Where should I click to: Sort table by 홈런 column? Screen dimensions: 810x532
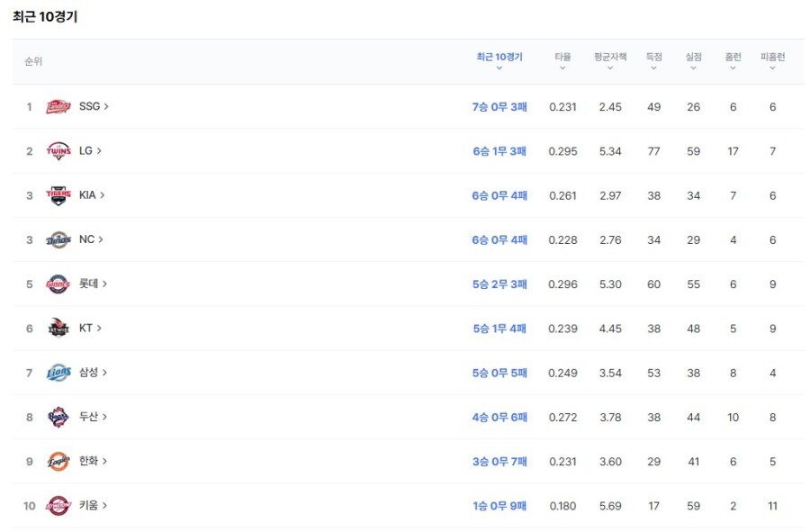(733, 60)
